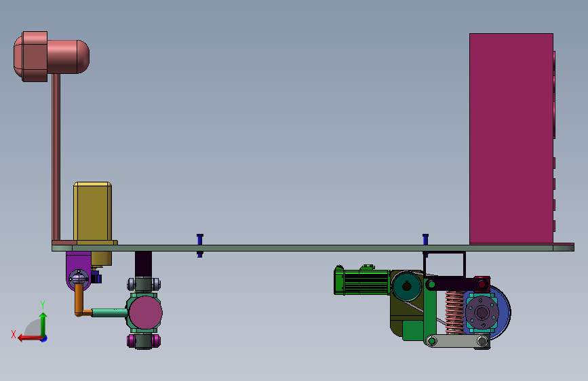
Task: Click the tall pink vertical support post
Action: tap(56, 157)
